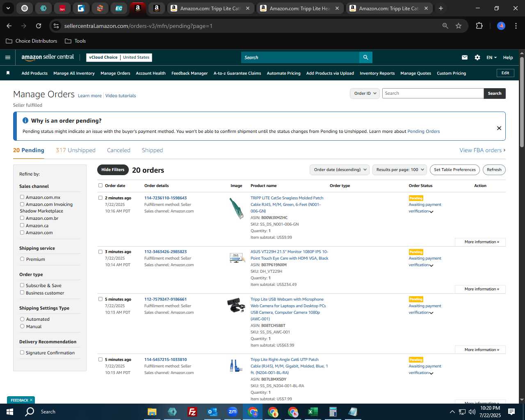This screenshot has width=525, height=420.
Task: Open the Results per page dropdown
Action: click(399, 170)
